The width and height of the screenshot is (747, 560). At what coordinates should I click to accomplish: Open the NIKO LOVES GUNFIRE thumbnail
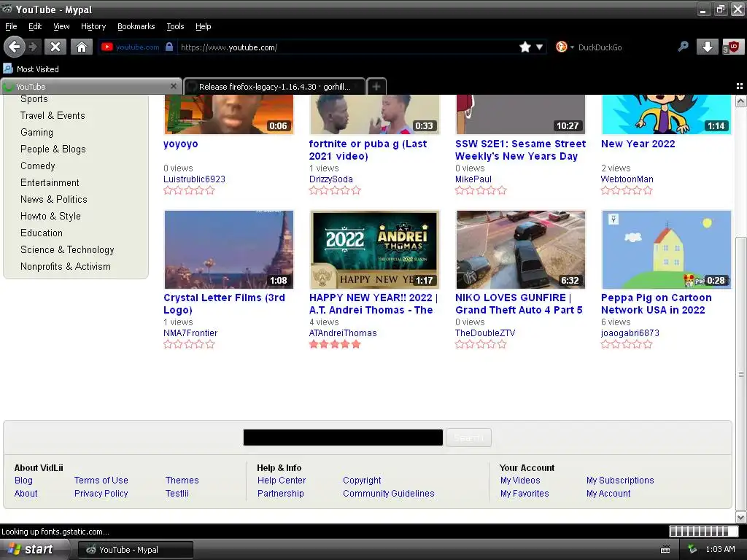pos(521,249)
